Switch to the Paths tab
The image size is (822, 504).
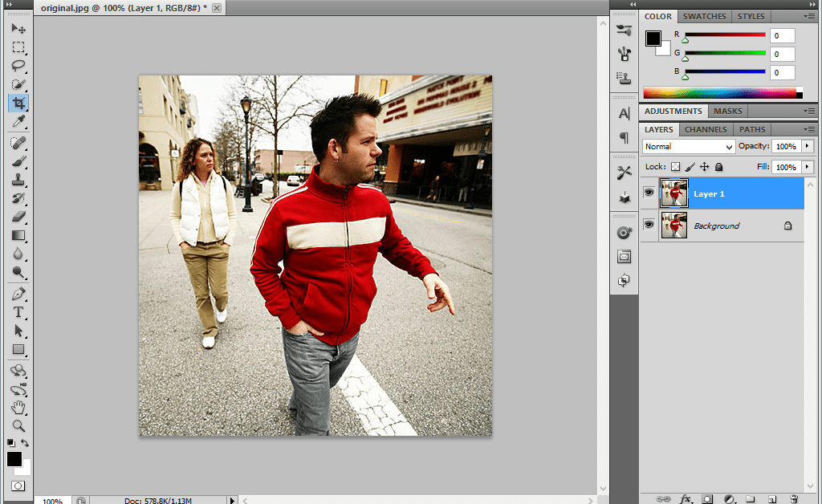tap(752, 129)
